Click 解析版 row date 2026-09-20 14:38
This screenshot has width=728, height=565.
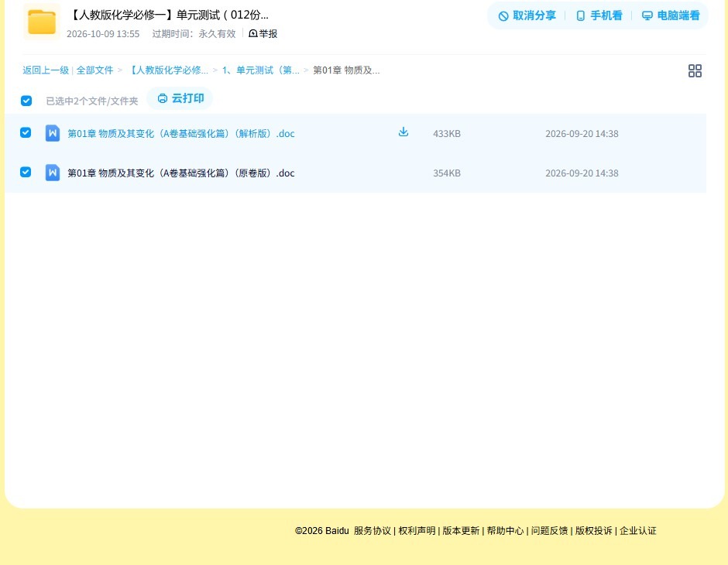point(582,134)
